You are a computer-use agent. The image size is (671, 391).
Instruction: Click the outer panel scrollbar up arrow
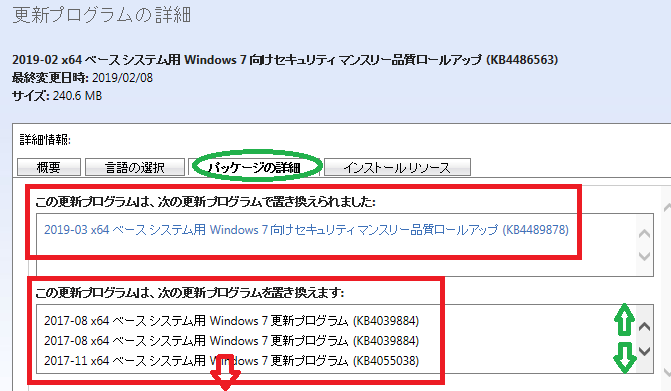coord(667,208)
